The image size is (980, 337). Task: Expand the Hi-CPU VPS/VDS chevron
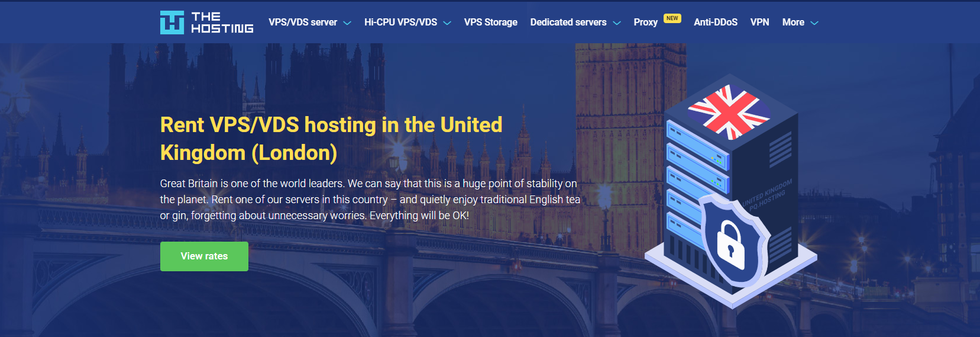click(447, 23)
